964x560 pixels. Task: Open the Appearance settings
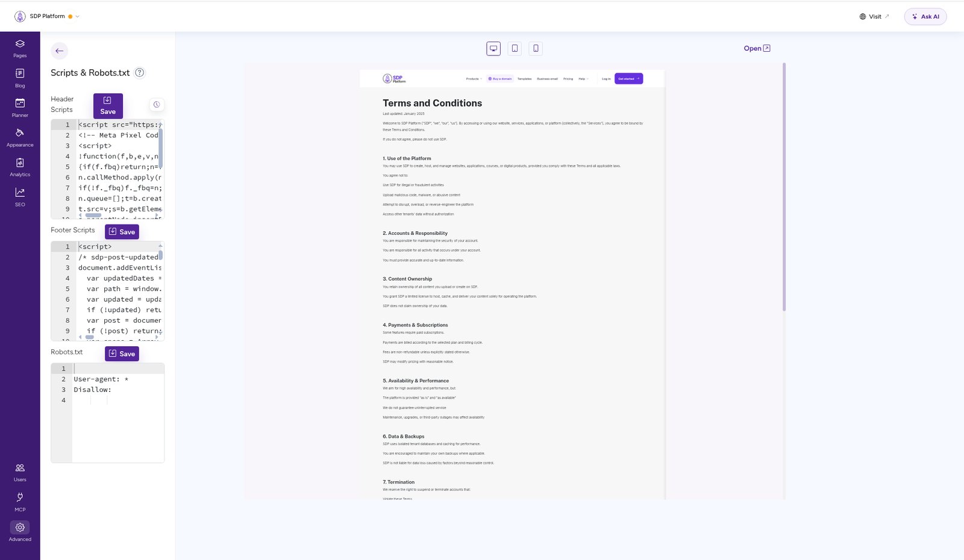coord(20,138)
